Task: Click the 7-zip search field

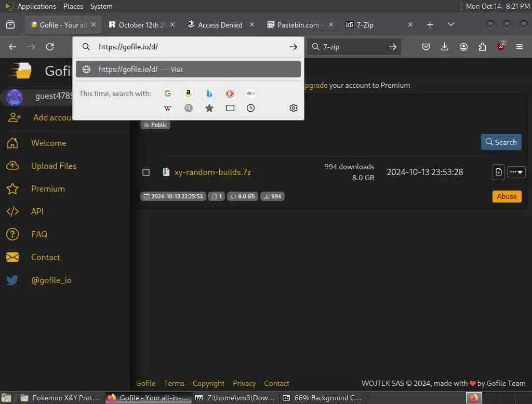Action: point(353,47)
